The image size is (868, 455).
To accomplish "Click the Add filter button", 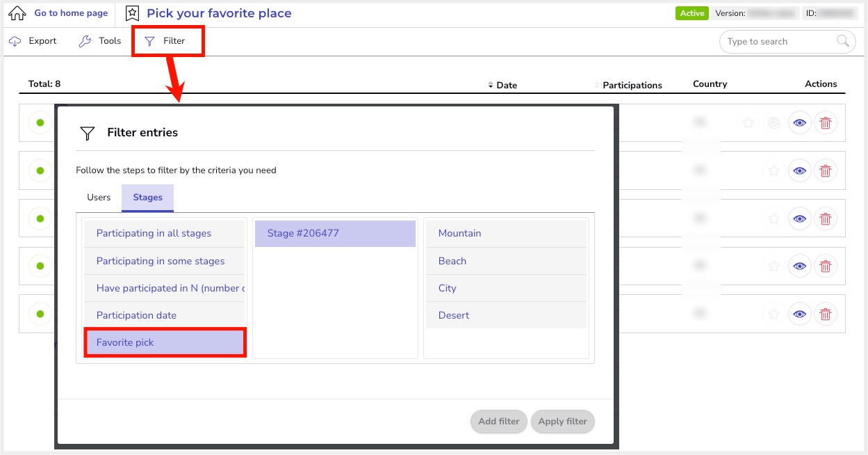I will point(498,421).
